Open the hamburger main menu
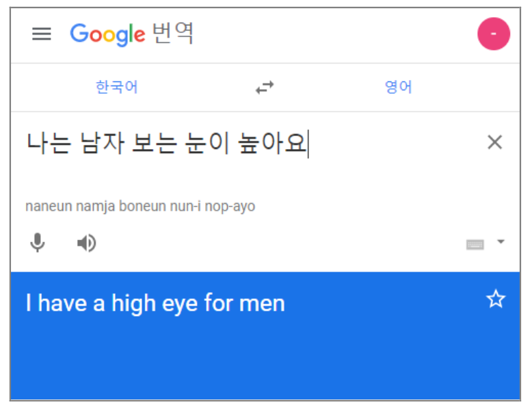 pos(42,34)
